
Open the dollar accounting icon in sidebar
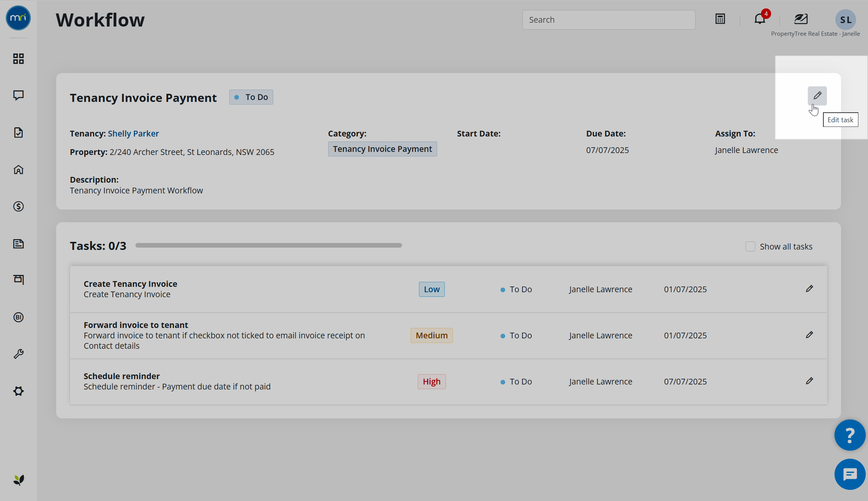[18, 206]
